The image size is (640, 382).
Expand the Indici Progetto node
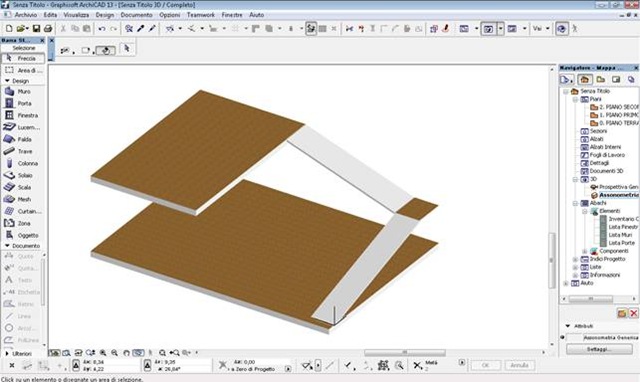click(x=575, y=259)
